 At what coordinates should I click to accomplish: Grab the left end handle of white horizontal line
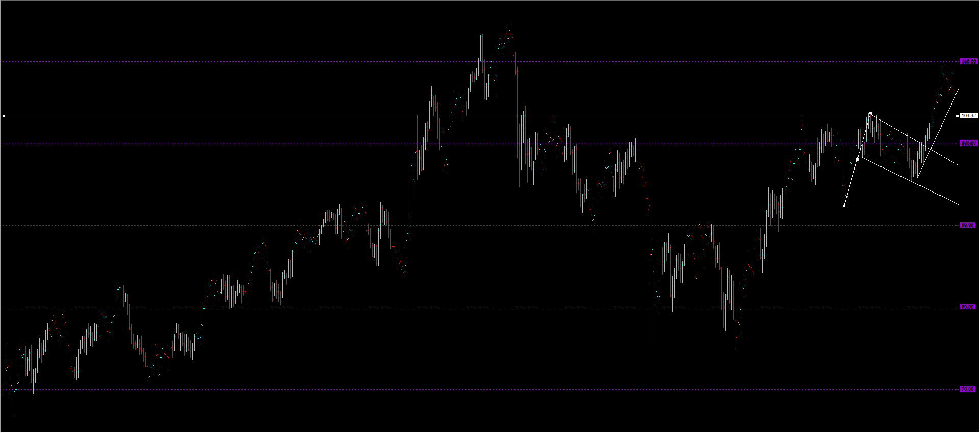4,116
